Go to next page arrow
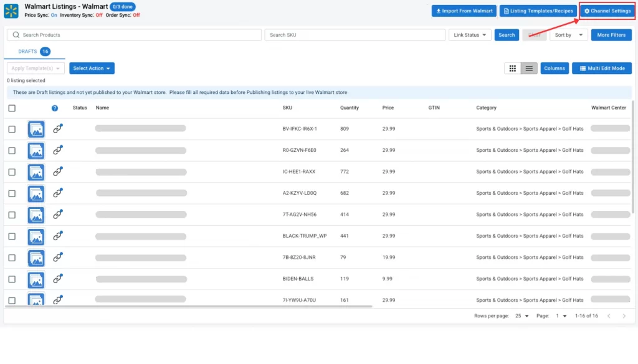Image resolution: width=638 pixels, height=364 pixels. click(624, 316)
